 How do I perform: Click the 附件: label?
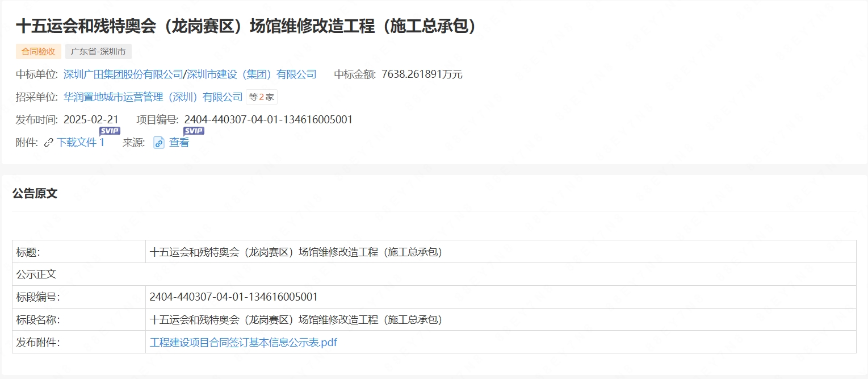coord(27,143)
